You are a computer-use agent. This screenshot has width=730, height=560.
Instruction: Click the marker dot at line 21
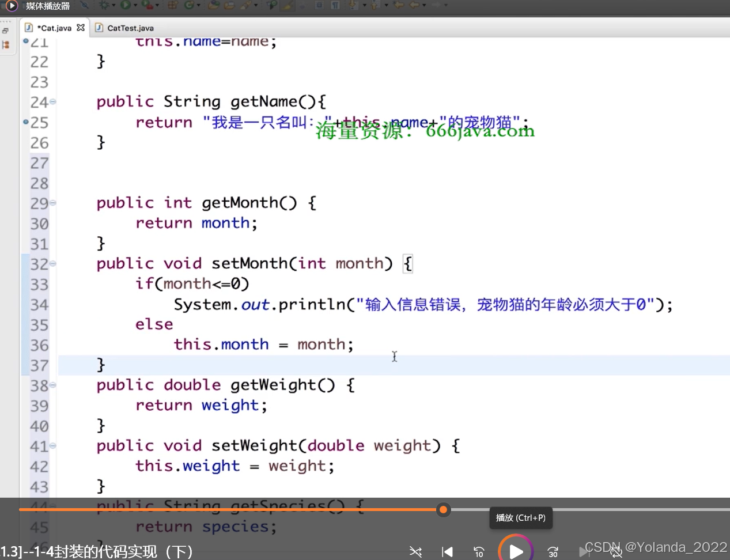pos(25,41)
